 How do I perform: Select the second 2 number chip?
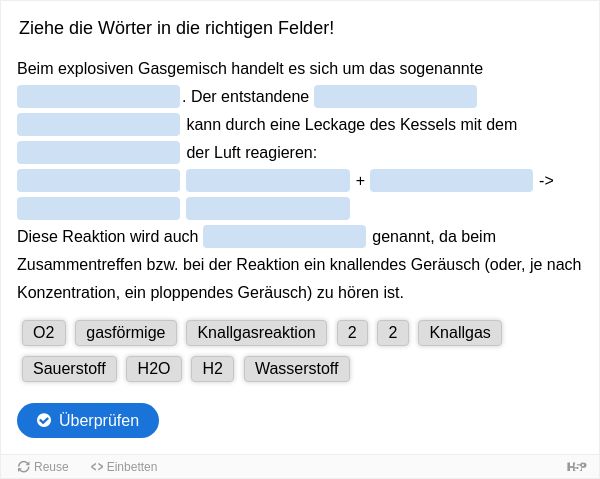point(393,332)
